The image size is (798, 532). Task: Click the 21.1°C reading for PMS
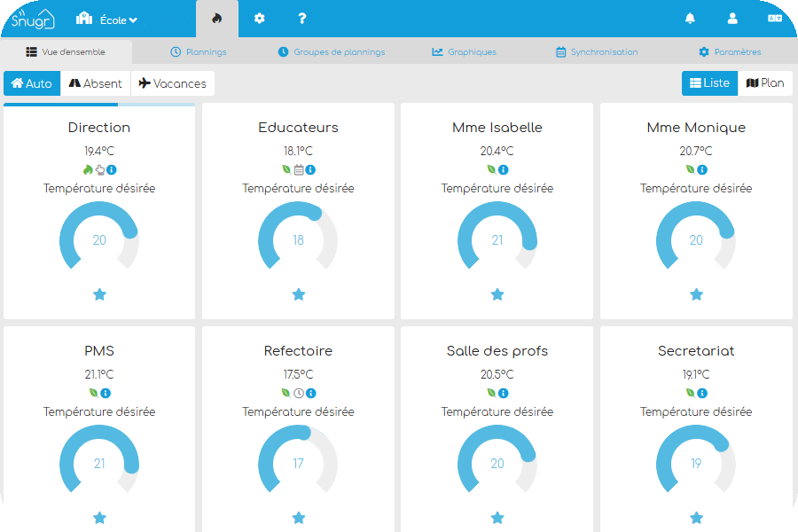(99, 374)
